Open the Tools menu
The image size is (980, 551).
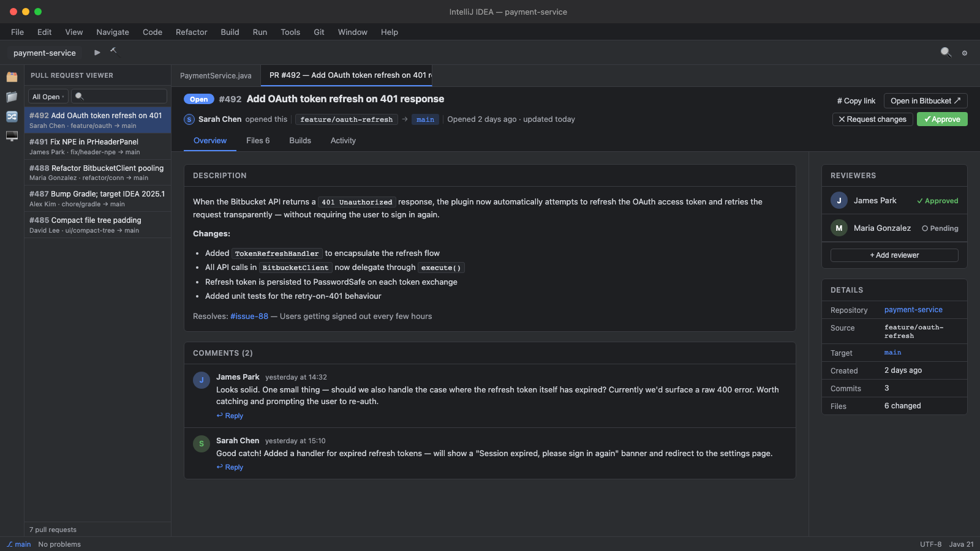coord(290,32)
